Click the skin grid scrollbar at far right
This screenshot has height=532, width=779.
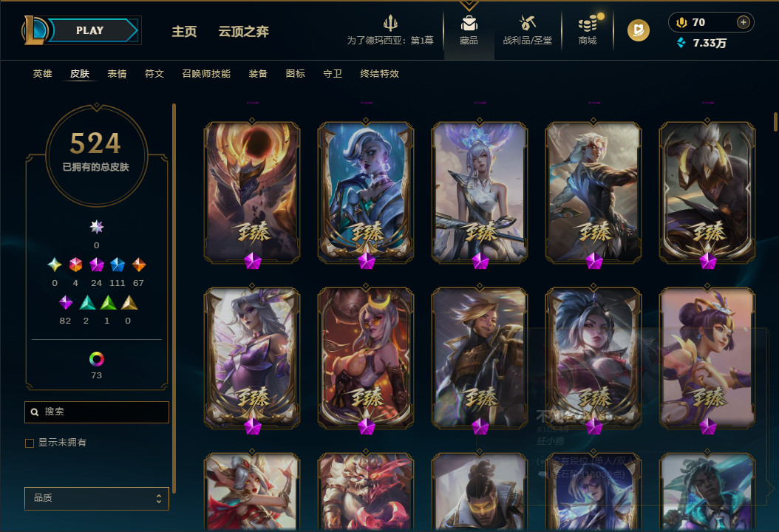[775, 121]
